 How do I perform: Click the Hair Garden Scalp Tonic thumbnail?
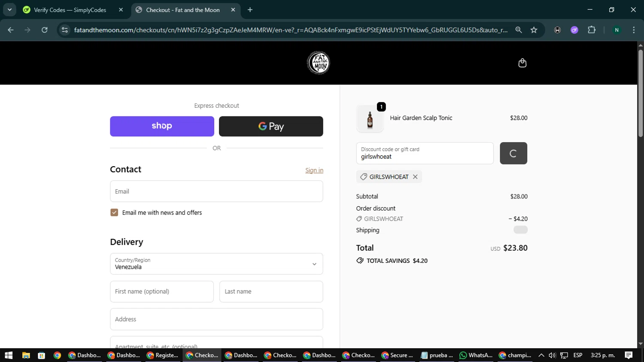coord(370,119)
